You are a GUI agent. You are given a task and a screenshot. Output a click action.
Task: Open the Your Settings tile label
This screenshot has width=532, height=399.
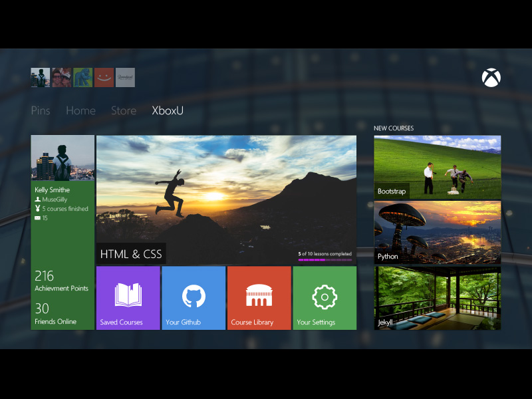coord(316,322)
